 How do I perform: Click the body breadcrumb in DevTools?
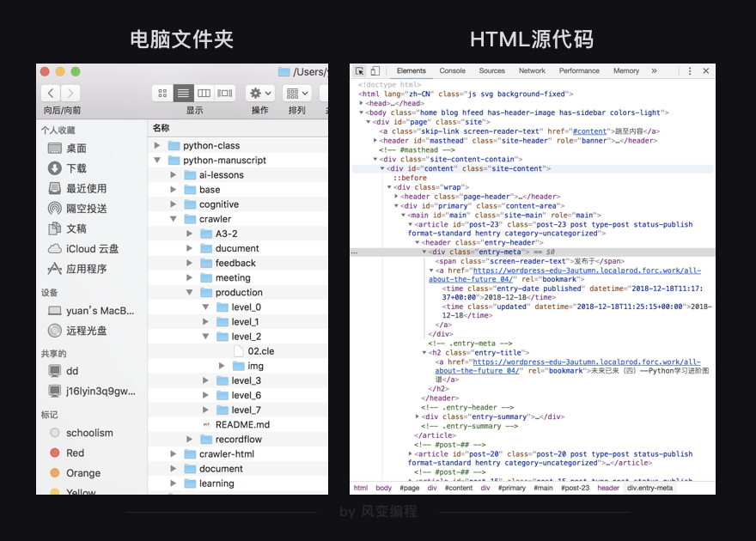point(383,488)
